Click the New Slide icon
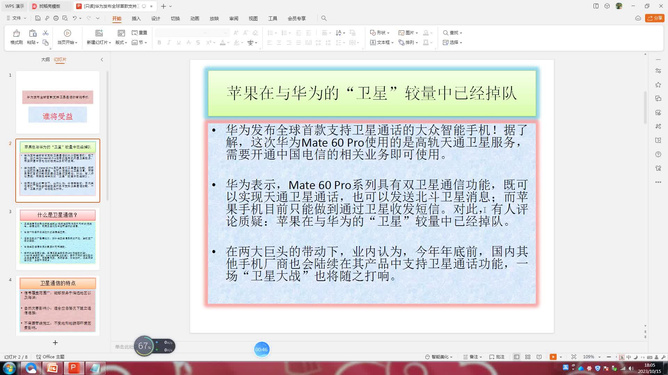 tap(99, 33)
